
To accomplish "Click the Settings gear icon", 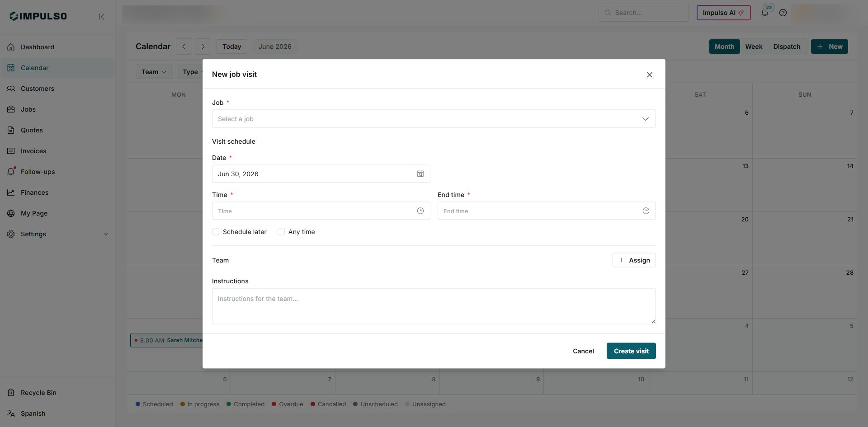I will [11, 234].
